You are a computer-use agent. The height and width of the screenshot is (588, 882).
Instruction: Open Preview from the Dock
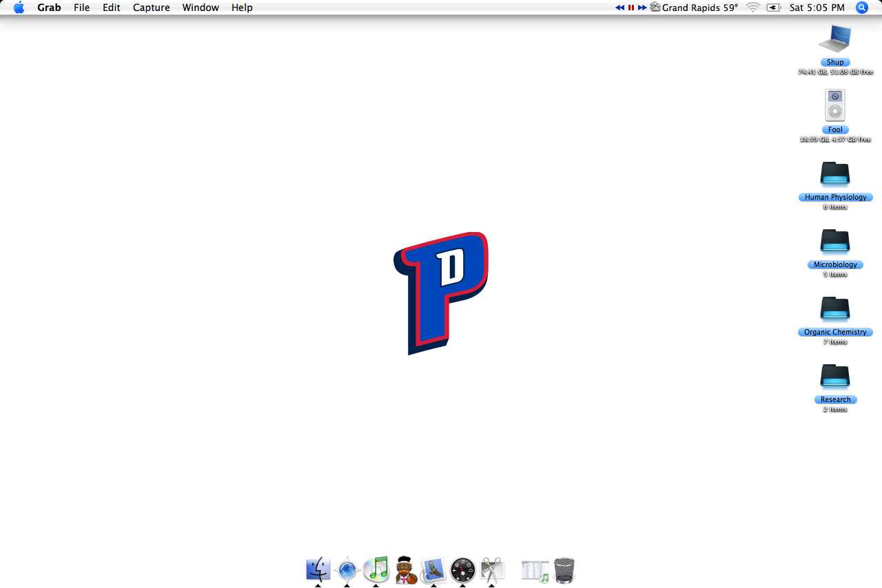pos(433,571)
